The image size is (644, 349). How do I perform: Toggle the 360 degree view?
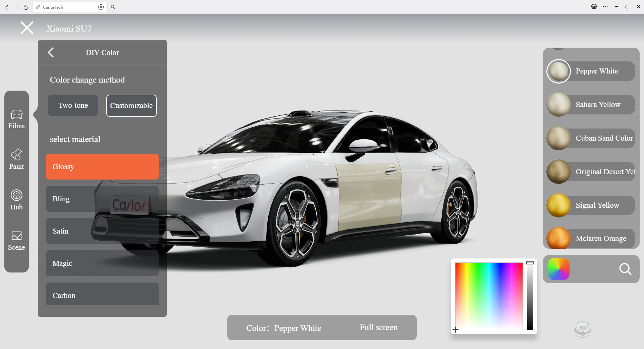[583, 329]
